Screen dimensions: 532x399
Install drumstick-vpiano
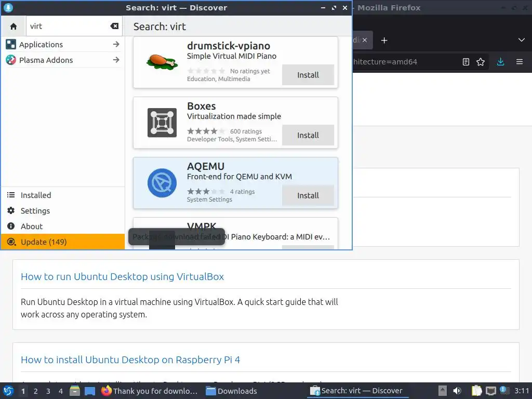point(308,75)
